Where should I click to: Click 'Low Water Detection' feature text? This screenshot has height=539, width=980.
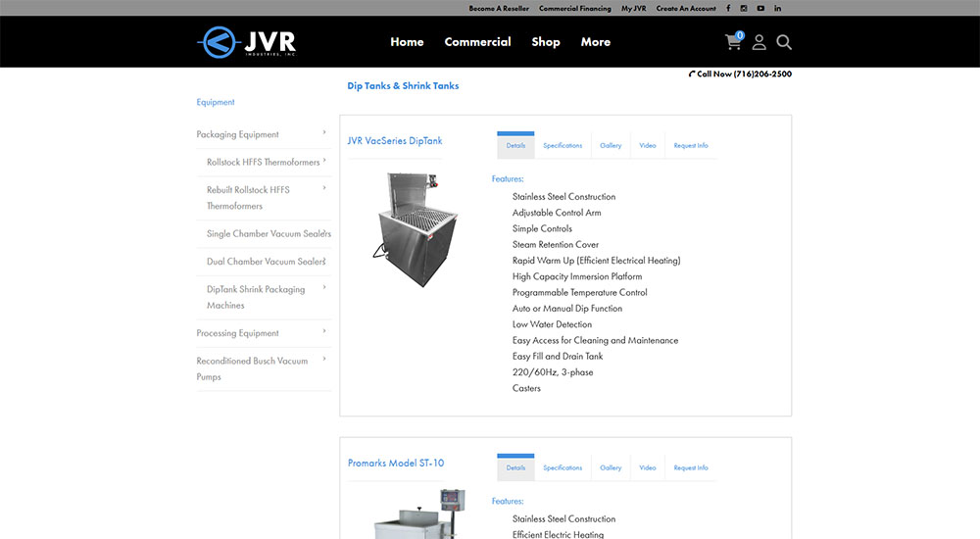552,324
